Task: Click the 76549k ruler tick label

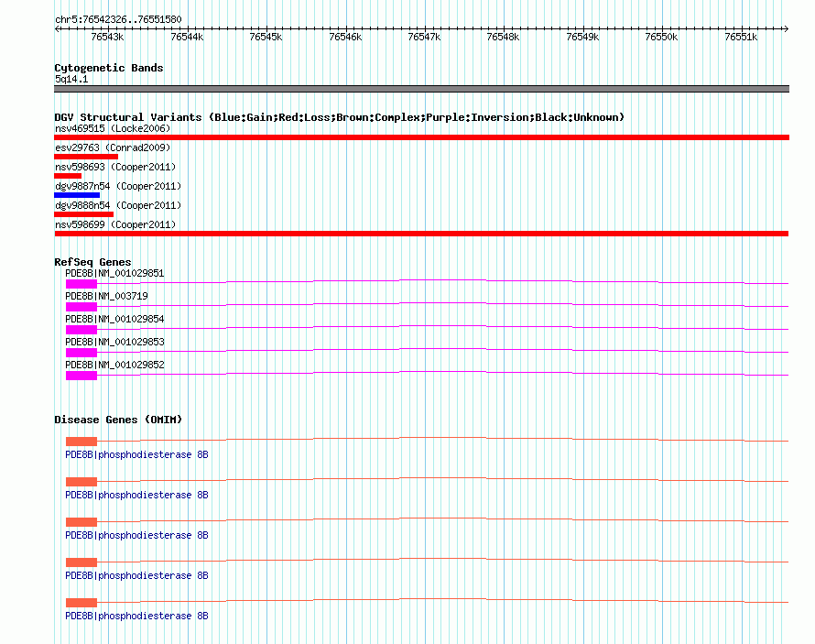Action: 582,37
